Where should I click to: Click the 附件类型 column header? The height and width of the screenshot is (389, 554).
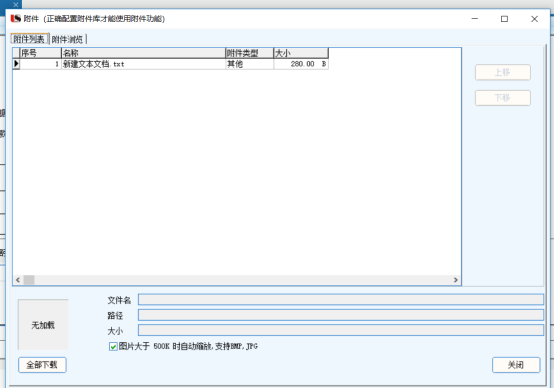coord(249,53)
